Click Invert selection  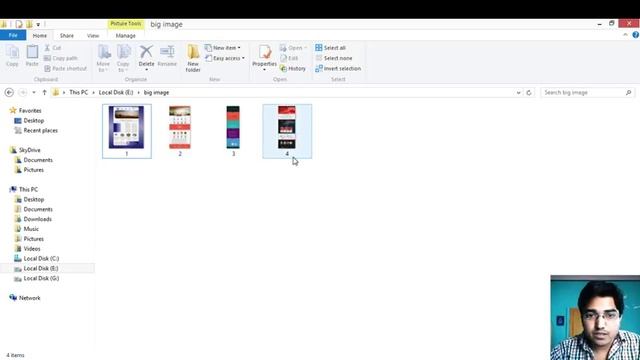[x=338, y=69]
